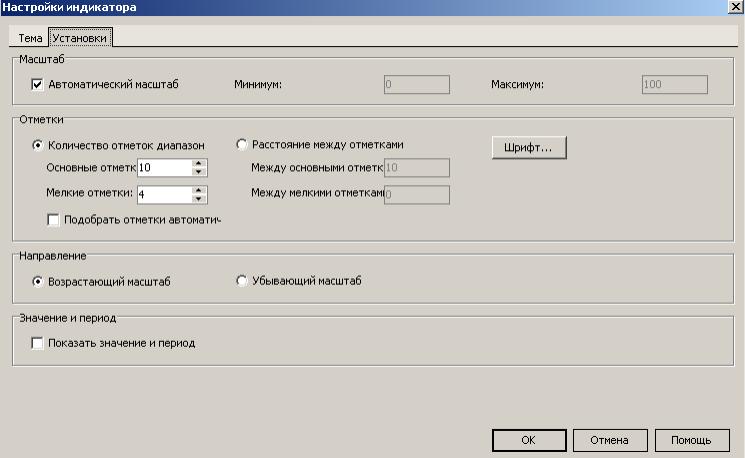This screenshot has height=458, width=745.
Task: Uncheck Автоматический масштаб checkbox
Action: click(37, 85)
